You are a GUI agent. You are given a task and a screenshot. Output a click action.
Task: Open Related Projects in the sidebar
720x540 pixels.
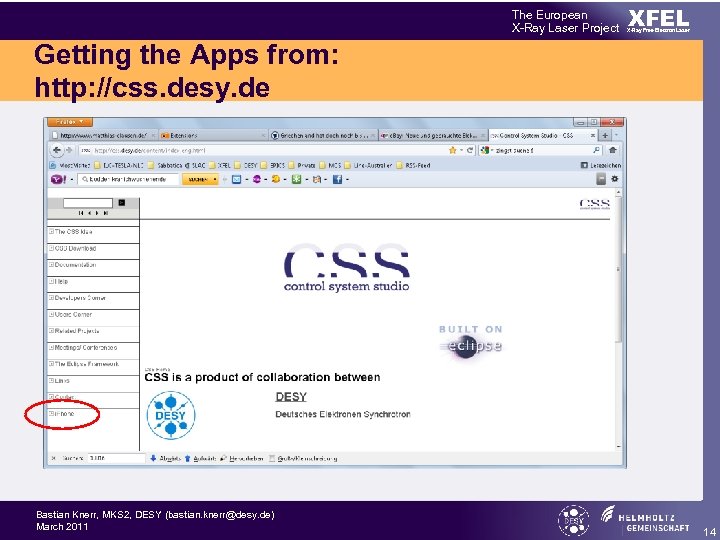click(77, 331)
